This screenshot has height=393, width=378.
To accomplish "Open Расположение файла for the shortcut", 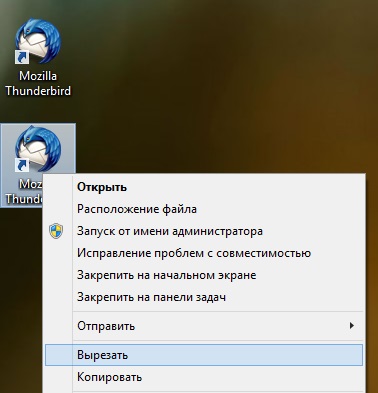I will point(204,209).
